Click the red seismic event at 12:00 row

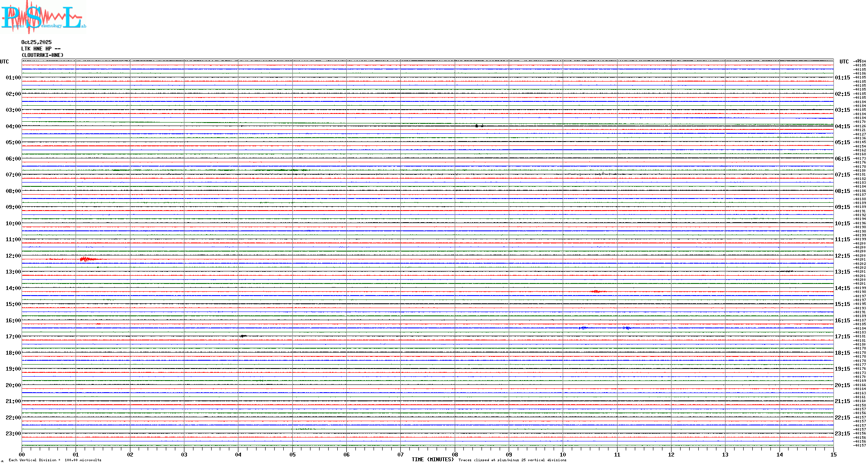pos(86,259)
